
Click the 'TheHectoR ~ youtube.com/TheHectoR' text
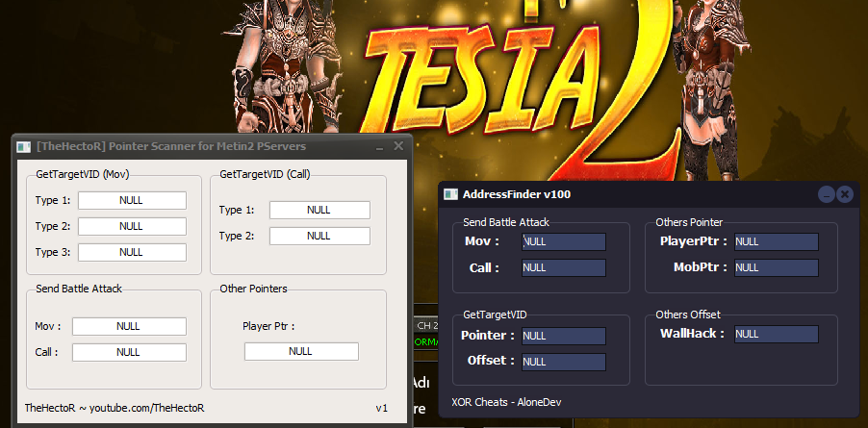coord(115,408)
